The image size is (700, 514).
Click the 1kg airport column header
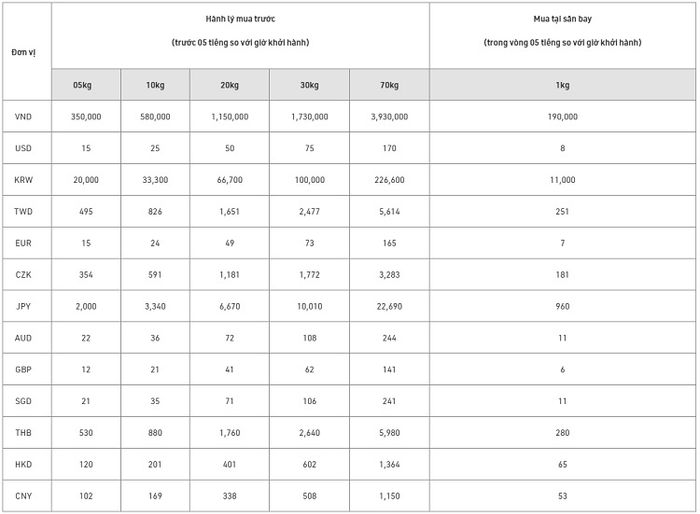pyautogui.click(x=562, y=84)
